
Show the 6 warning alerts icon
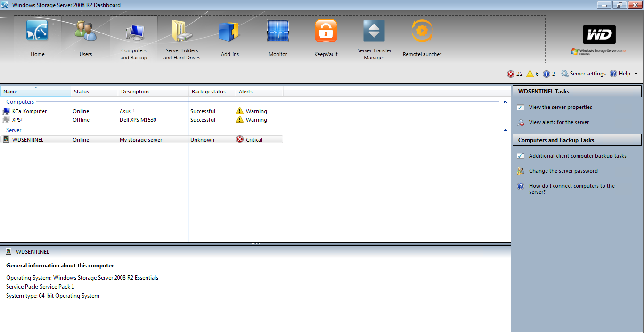(x=530, y=74)
